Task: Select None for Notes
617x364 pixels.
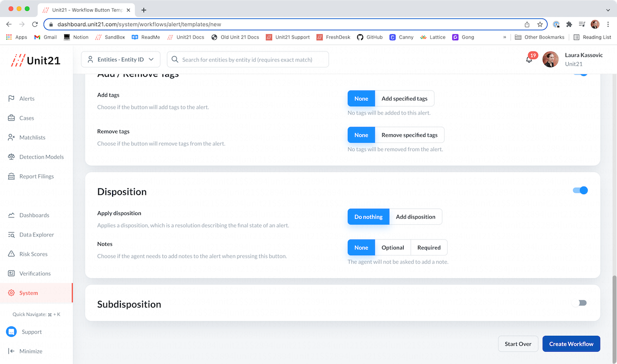Action: click(x=361, y=248)
